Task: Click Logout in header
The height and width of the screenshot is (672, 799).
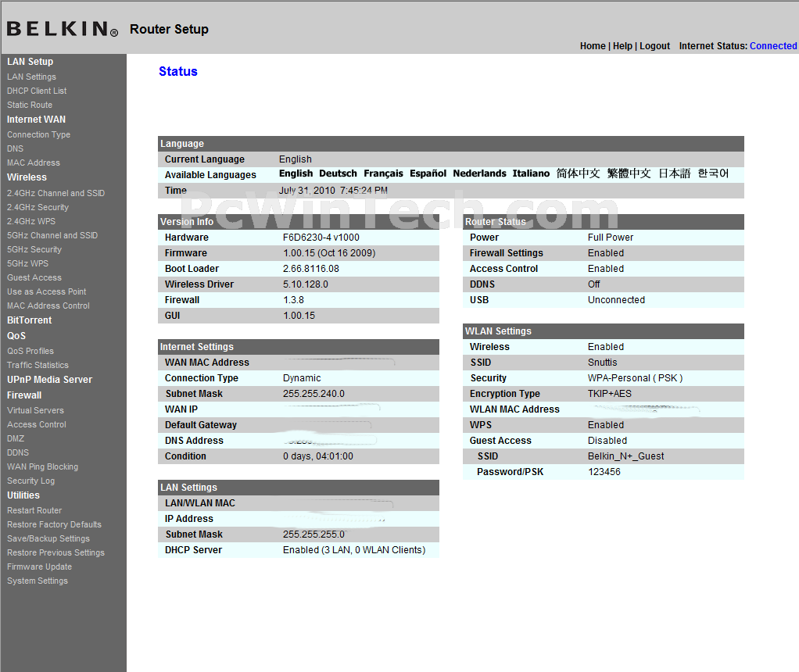Action: point(655,46)
